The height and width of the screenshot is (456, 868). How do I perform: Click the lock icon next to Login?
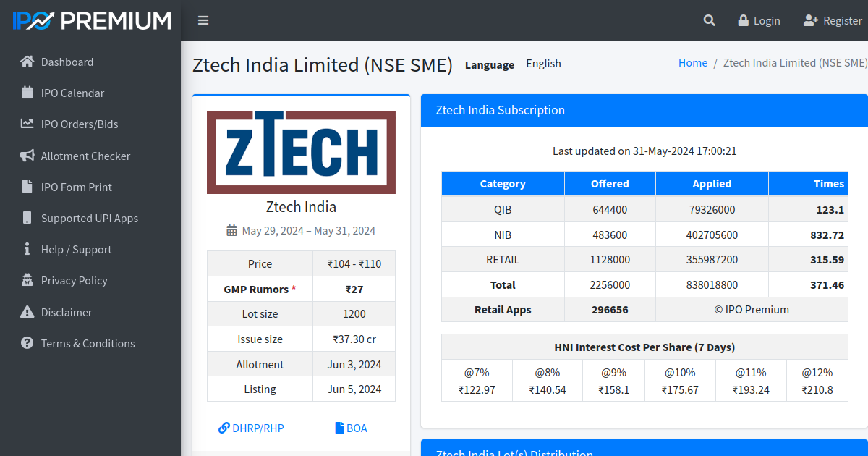743,20
